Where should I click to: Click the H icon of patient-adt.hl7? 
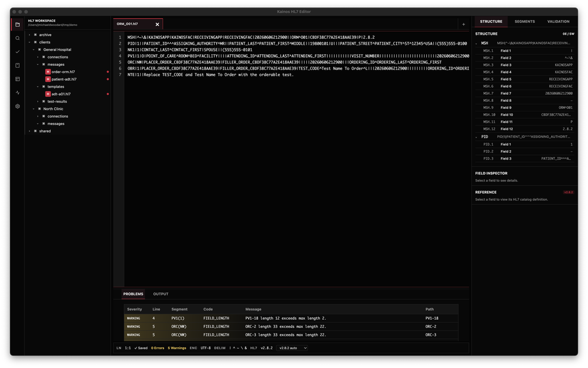pyautogui.click(x=48, y=79)
